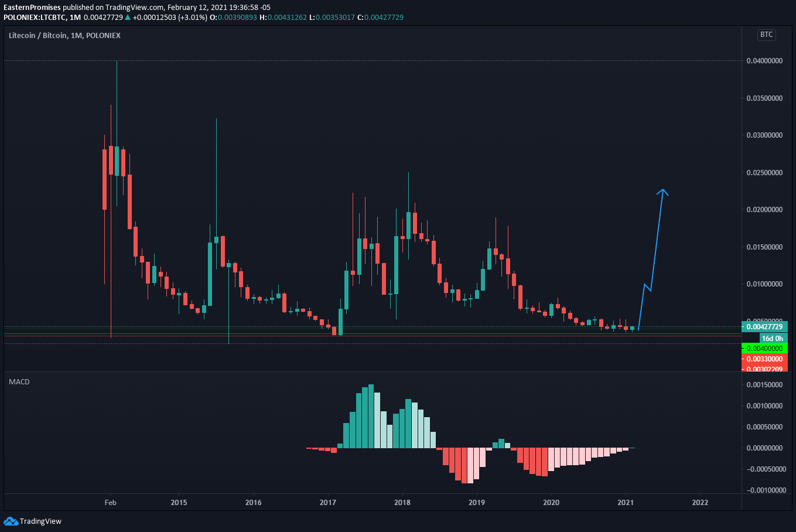Viewport: 796px width, 532px height.
Task: Click the current price label 0.00427729
Action: pyautogui.click(x=764, y=327)
